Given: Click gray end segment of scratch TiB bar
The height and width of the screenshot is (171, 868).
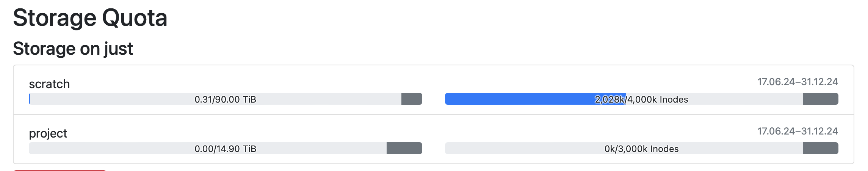Looking at the screenshot, I should point(412,99).
